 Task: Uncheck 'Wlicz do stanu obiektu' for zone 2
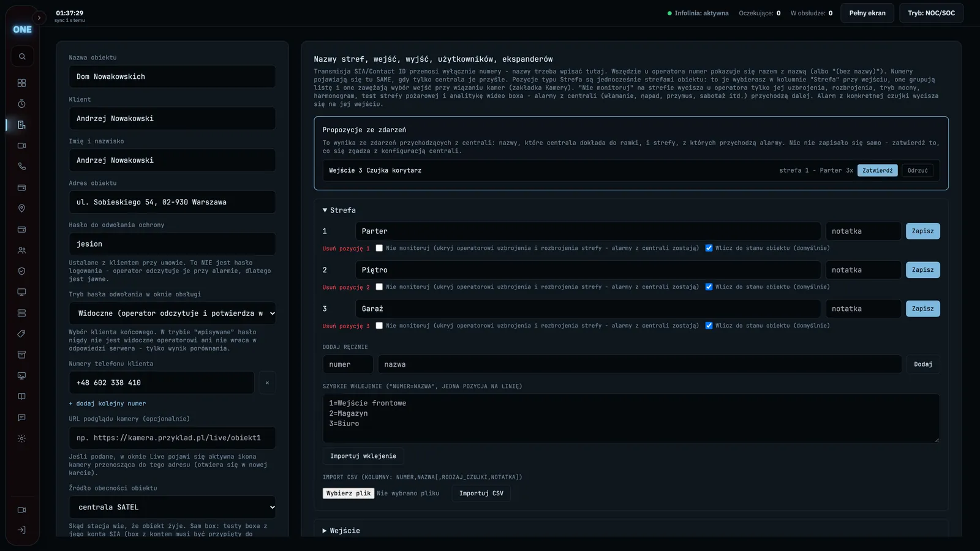[x=709, y=287]
